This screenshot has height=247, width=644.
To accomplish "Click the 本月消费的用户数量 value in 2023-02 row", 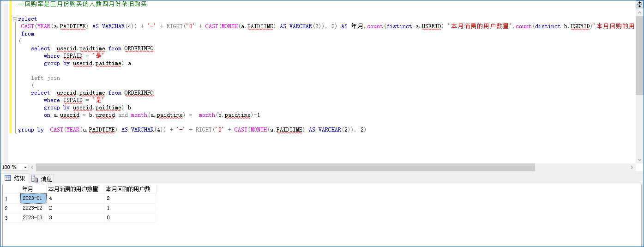I will pyautogui.click(x=75, y=208).
